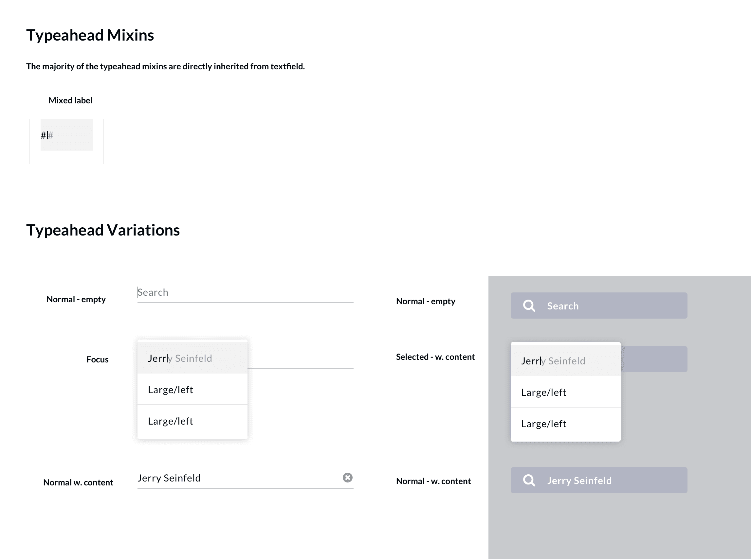The height and width of the screenshot is (560, 751).
Task: Click the Typeahead Mixins heading
Action: (x=90, y=34)
